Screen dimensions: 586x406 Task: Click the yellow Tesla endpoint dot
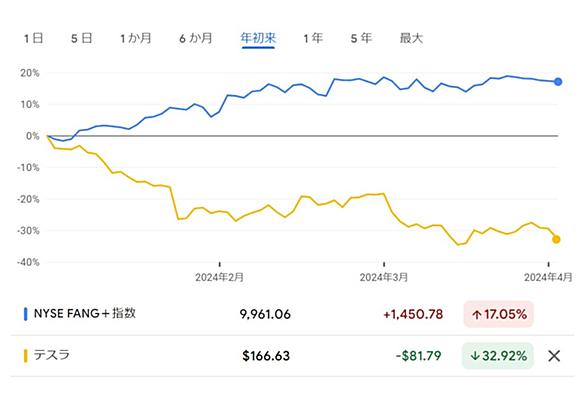click(556, 239)
